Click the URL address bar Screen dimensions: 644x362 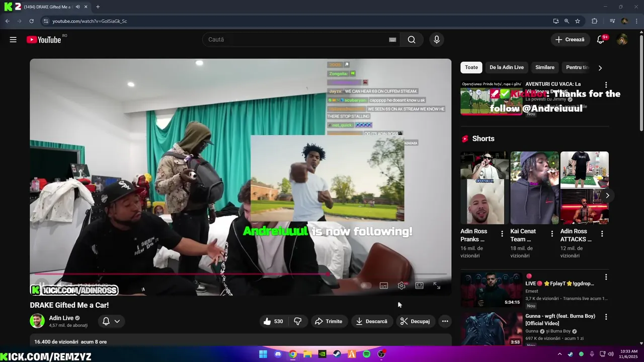(x=297, y=21)
